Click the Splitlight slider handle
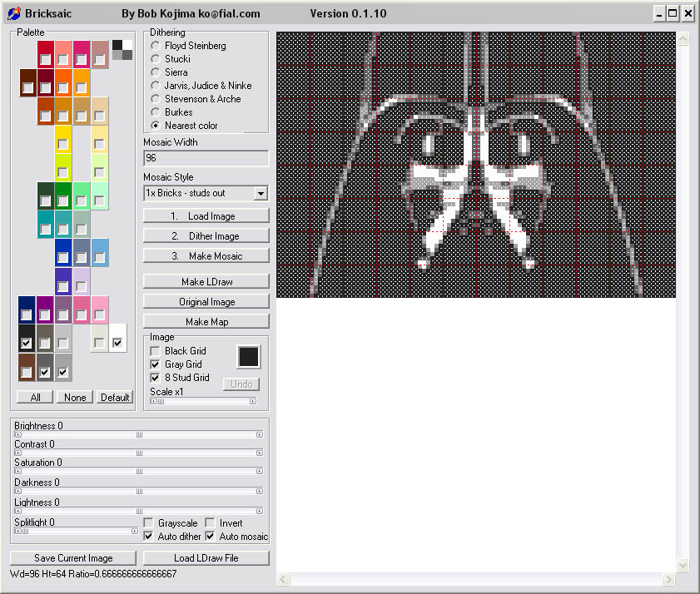 (26, 531)
